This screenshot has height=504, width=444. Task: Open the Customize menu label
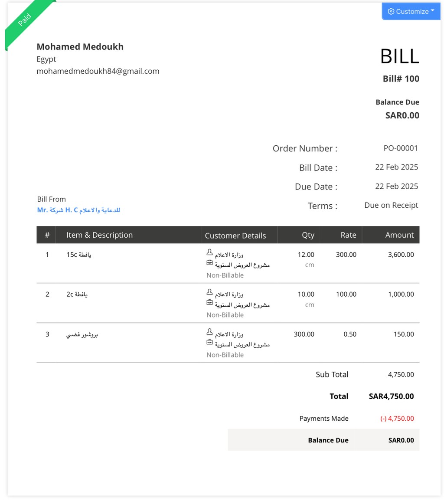pyautogui.click(x=412, y=12)
